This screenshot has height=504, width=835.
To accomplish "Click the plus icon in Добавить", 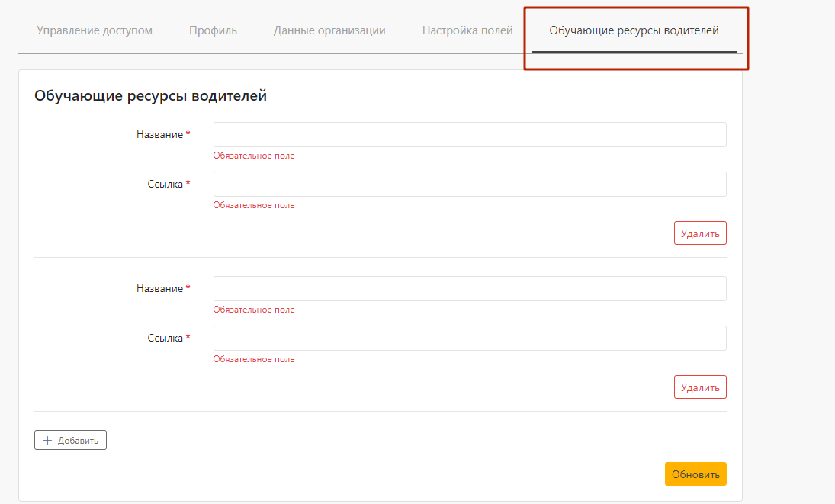I will 47,441.
